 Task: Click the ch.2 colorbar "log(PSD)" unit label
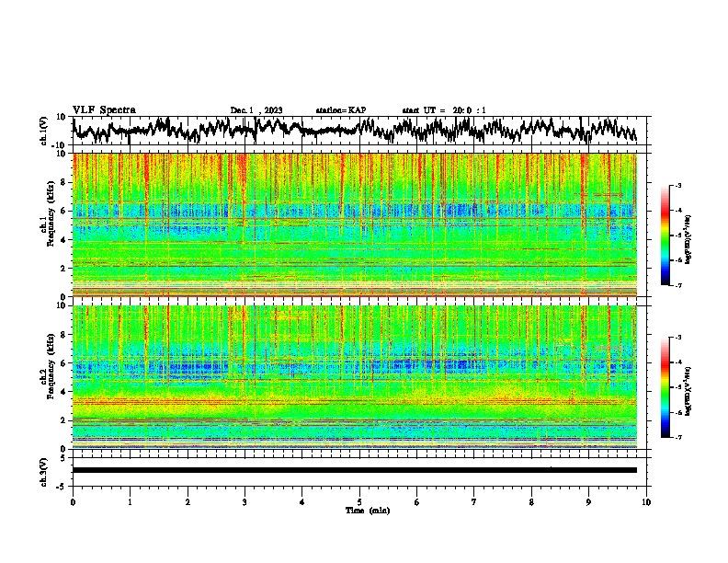(688, 391)
